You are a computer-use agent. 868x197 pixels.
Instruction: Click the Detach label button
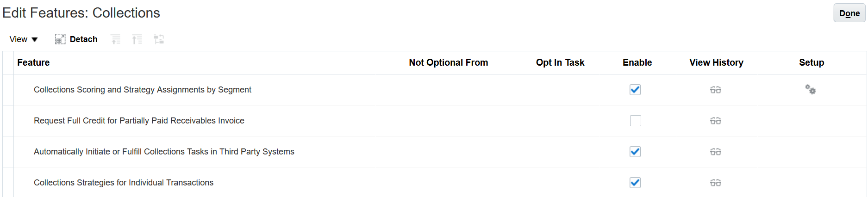[83, 39]
